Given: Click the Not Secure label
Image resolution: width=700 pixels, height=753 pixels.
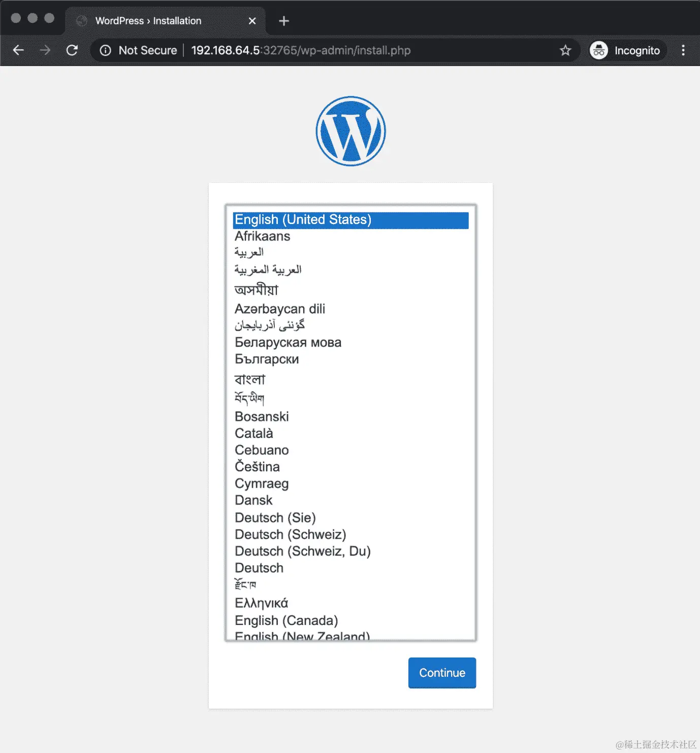Looking at the screenshot, I should pyautogui.click(x=147, y=50).
